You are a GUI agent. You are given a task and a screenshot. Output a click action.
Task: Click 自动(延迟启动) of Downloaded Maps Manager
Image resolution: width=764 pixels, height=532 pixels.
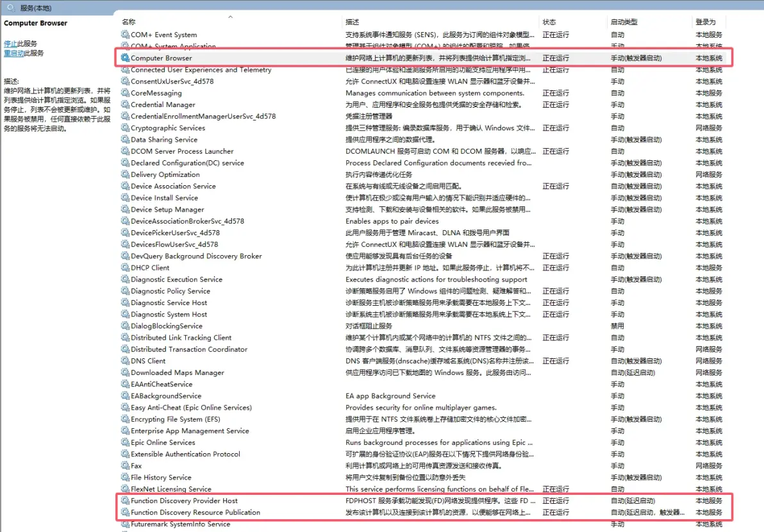(633, 372)
